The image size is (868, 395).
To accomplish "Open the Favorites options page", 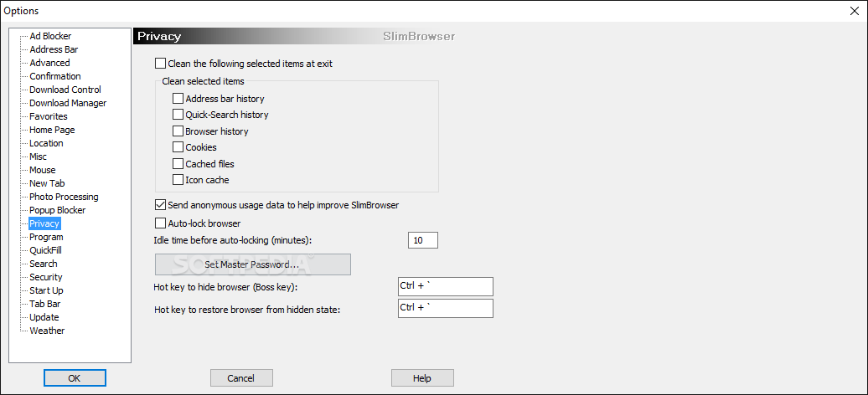I will [x=49, y=116].
